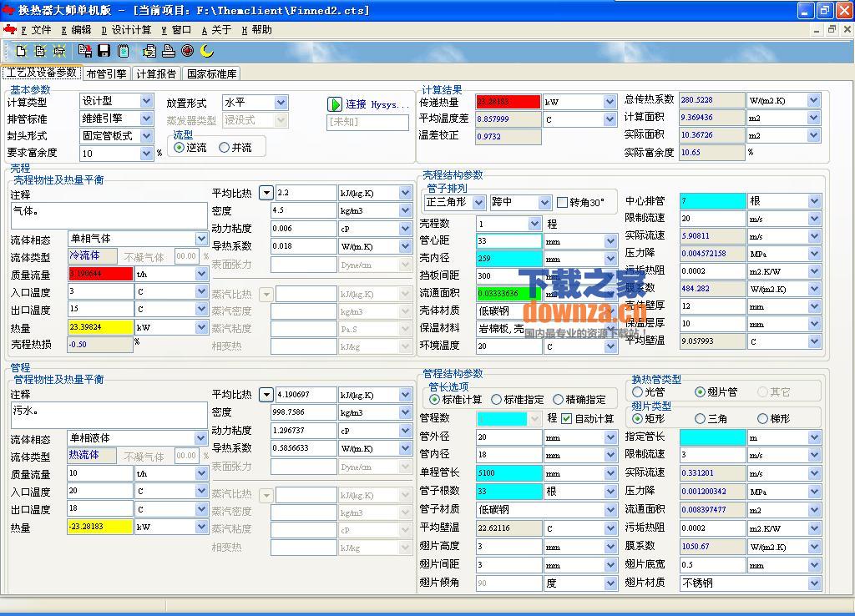Click the new blank document toolbar icon
This screenshot has width=855, height=616.
[21, 51]
